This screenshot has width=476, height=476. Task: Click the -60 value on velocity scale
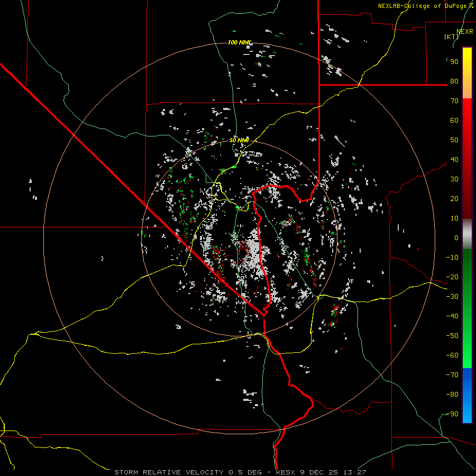(x=452, y=355)
